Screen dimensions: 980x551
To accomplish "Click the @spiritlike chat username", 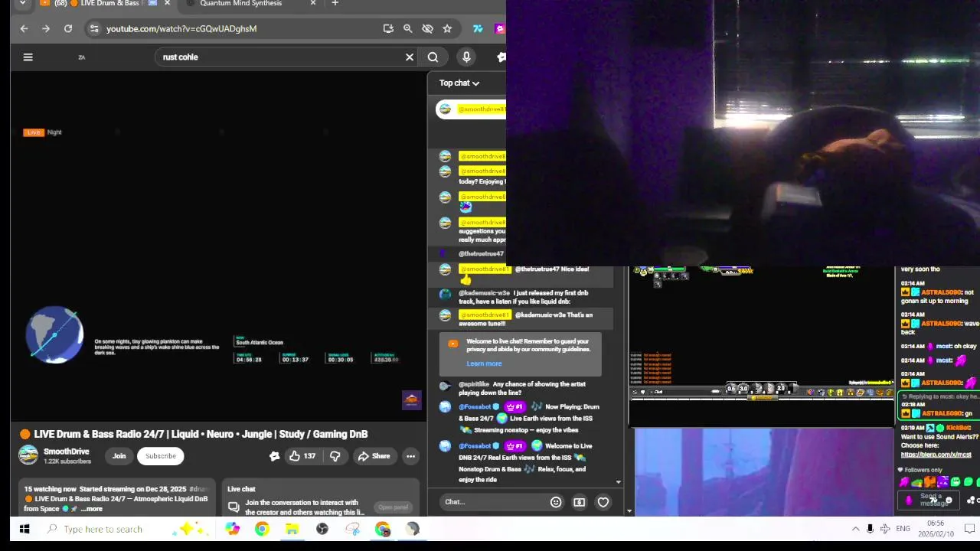I will [x=474, y=384].
